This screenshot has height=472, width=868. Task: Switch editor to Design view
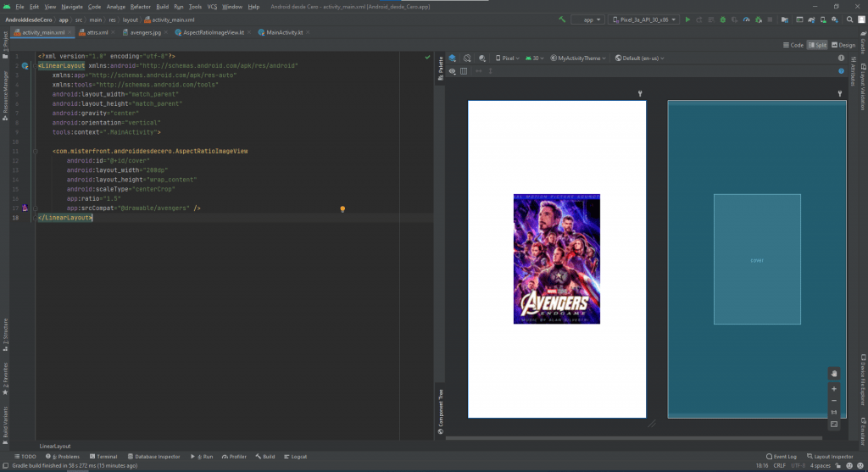[843, 46]
